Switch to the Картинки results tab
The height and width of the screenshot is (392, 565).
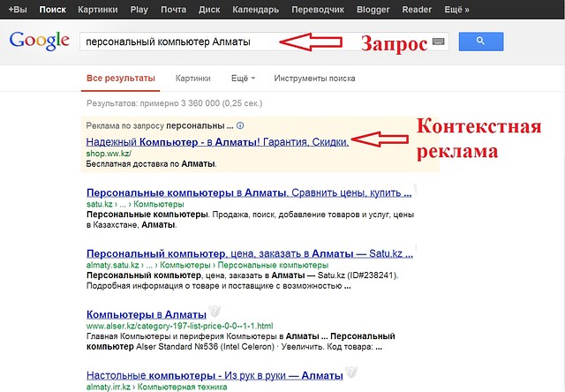(192, 79)
